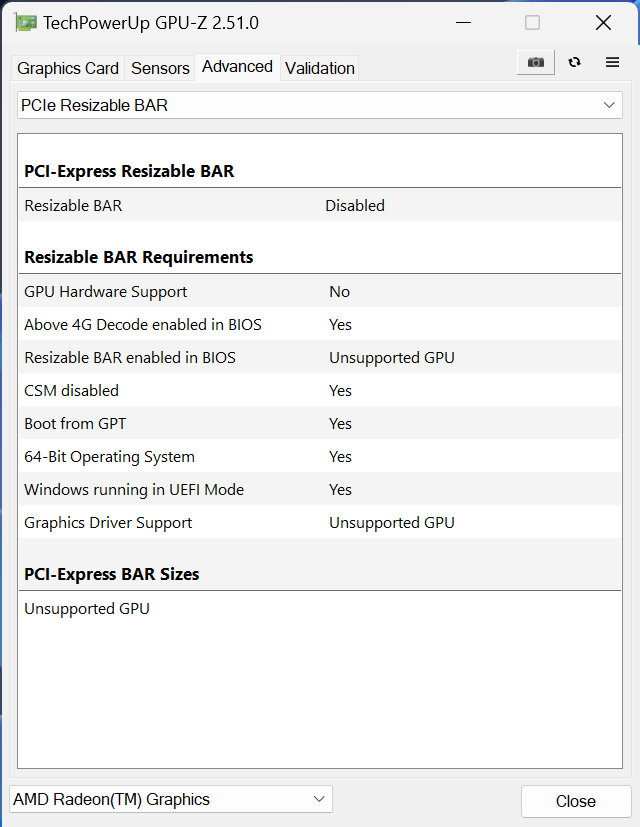Select Unsupported GPU under PCI-Express BAR Sizes
640x827 pixels.
320,608
